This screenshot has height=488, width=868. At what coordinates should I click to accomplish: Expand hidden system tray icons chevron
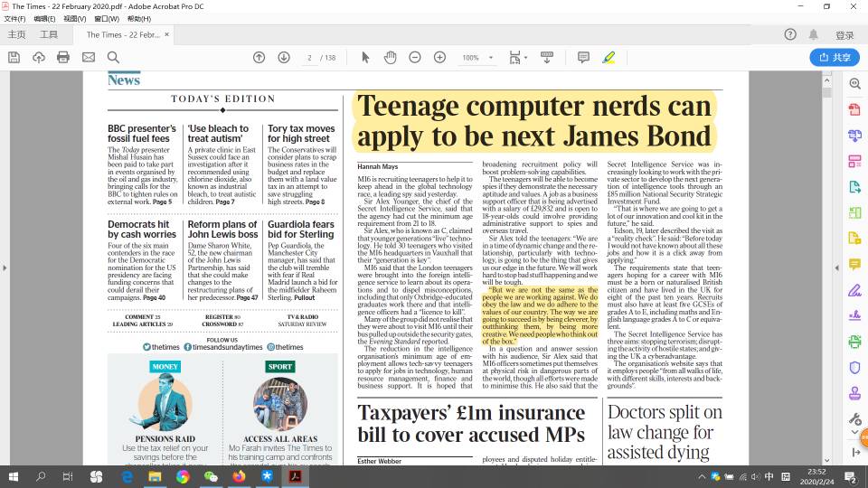702,476
